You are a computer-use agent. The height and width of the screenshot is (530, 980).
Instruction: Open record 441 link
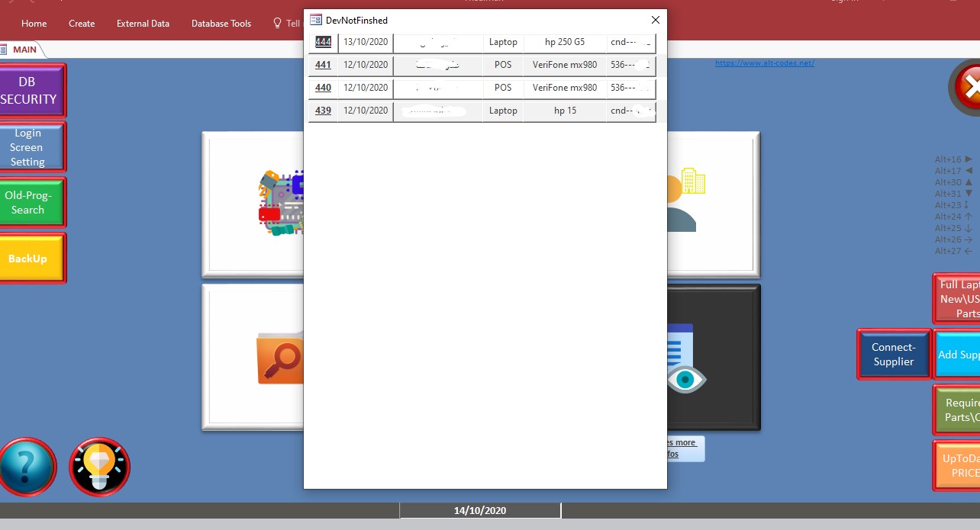point(323,65)
